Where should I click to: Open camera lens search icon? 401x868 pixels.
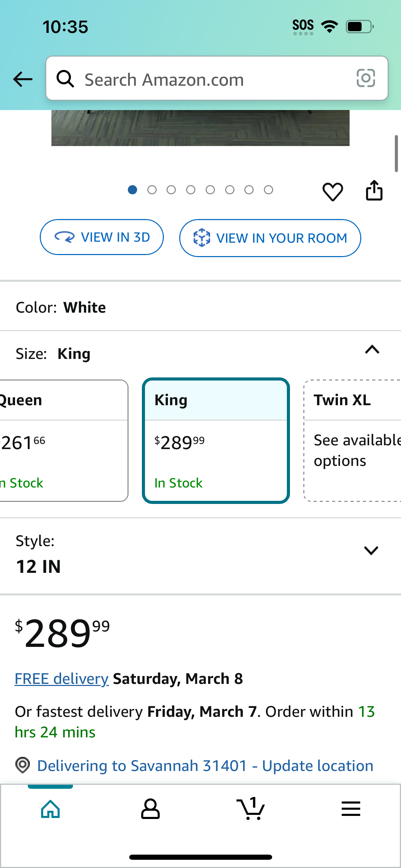[x=366, y=78]
